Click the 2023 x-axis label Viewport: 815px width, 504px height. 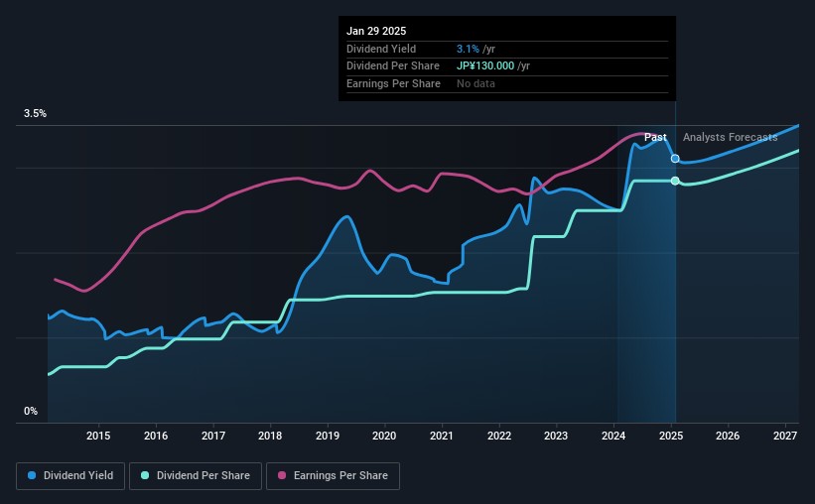click(x=556, y=436)
